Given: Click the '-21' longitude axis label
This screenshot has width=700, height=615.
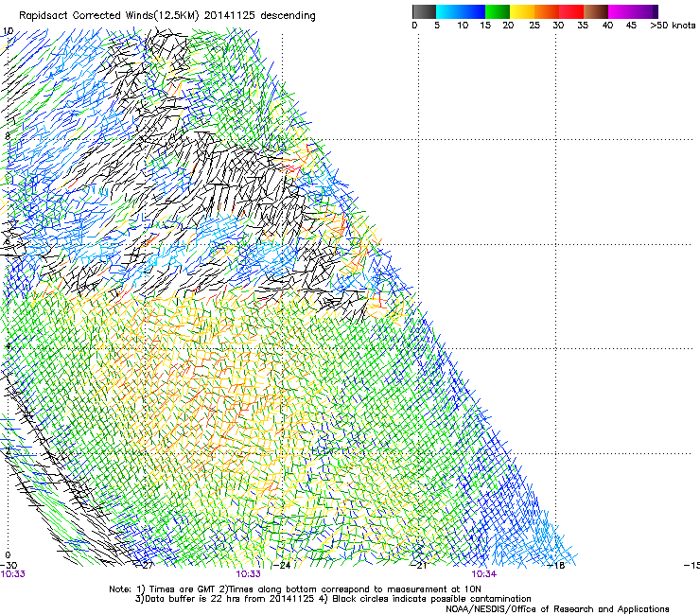Looking at the screenshot, I should (419, 566).
